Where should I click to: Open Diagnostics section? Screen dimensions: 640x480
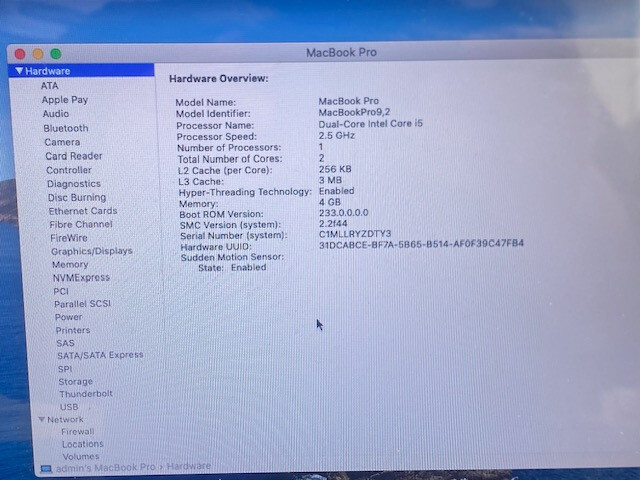[x=74, y=184]
